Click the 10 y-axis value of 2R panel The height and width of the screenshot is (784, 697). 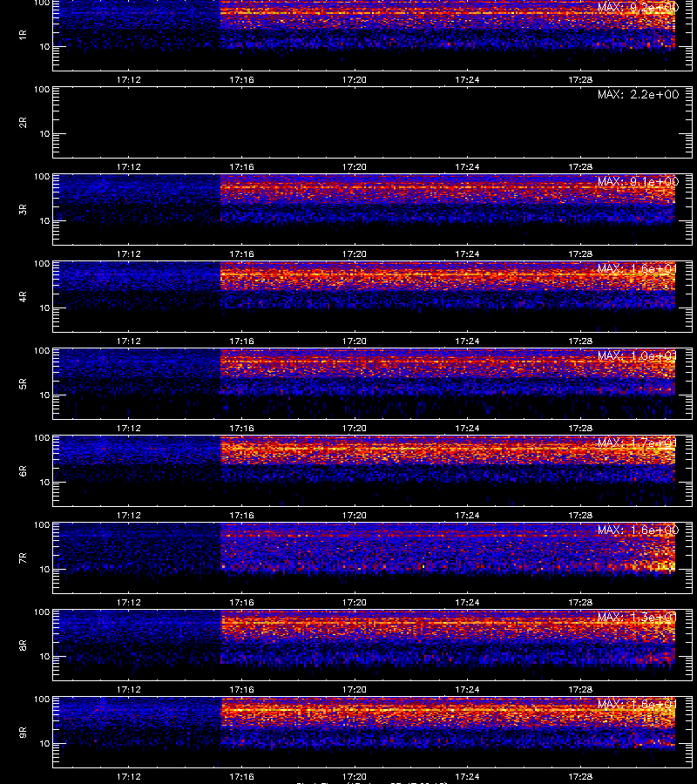[x=44, y=134]
